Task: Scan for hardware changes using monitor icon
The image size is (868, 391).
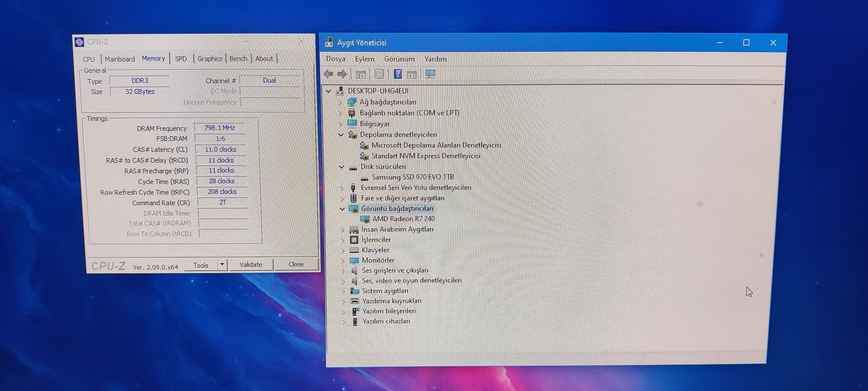Action: [x=430, y=74]
